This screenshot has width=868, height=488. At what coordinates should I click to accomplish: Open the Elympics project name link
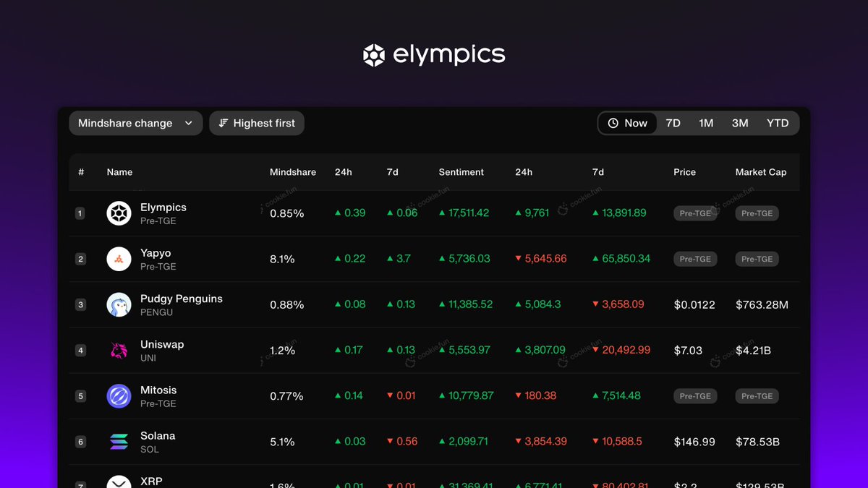(163, 207)
